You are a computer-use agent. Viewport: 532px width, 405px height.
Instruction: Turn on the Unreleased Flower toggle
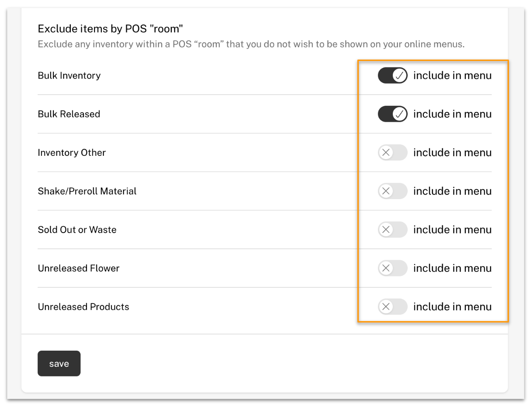[392, 268]
